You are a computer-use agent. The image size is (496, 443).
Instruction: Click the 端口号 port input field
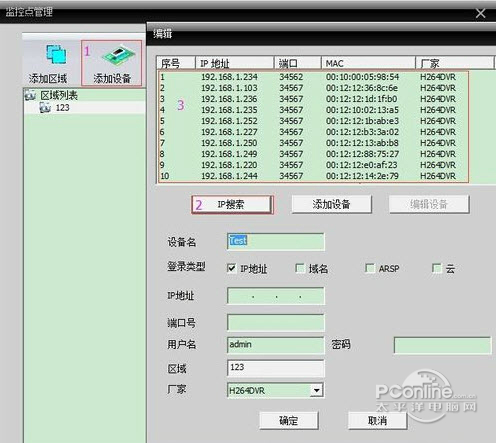[276, 322]
